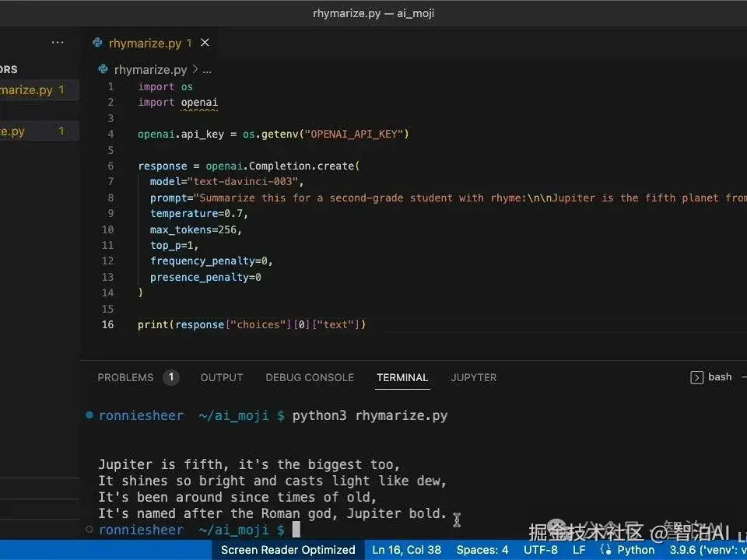Viewport: 747px width, 560px height.
Task: Click the import openai line
Action: click(177, 103)
